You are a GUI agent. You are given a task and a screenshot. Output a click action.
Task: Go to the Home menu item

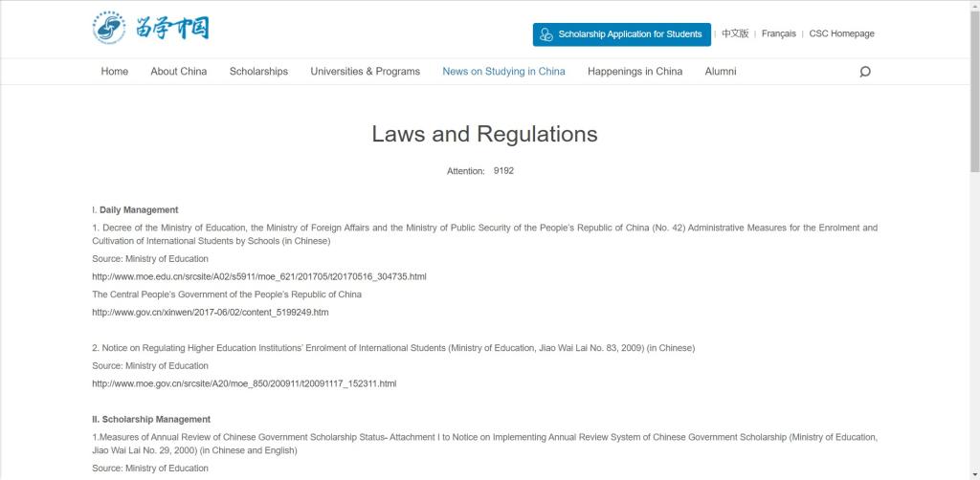[x=114, y=72]
